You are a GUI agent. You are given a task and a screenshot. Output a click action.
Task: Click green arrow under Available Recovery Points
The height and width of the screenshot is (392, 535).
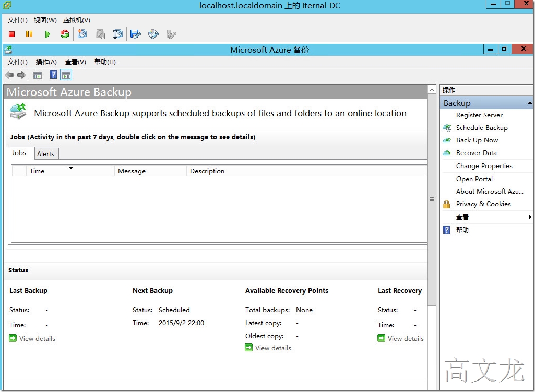[x=249, y=348]
